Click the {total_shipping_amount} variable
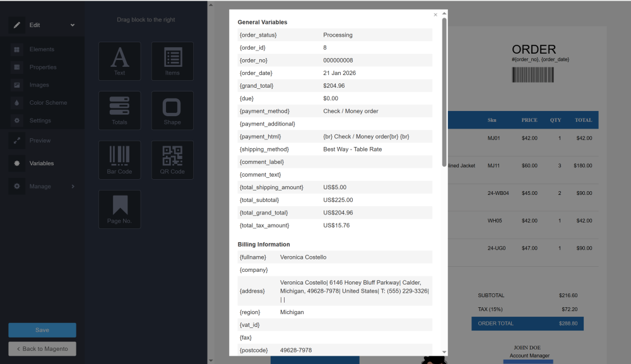This screenshot has width=631, height=364. [271, 187]
